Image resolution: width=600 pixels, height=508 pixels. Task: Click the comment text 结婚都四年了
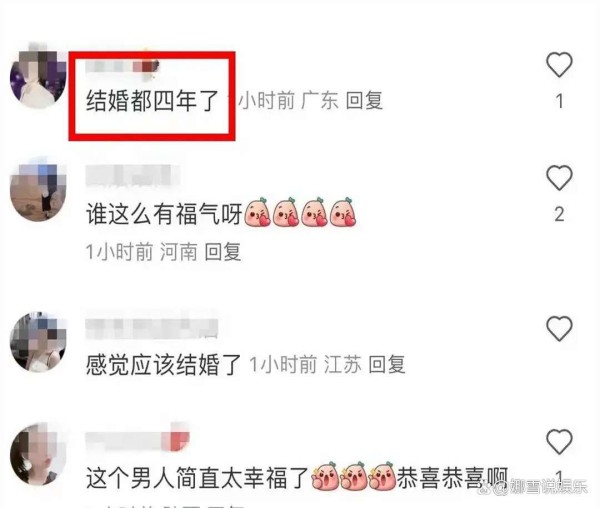[152, 101]
